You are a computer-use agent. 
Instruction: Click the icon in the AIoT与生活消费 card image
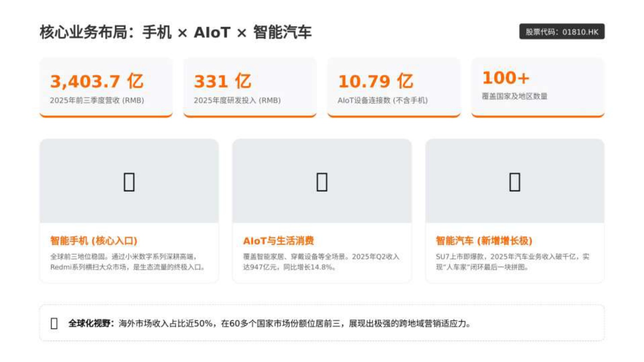[322, 182]
